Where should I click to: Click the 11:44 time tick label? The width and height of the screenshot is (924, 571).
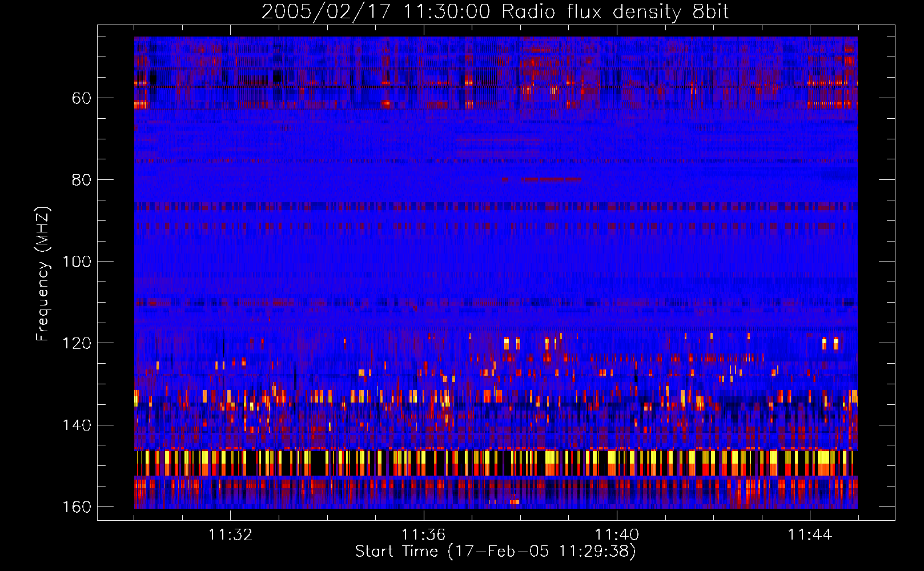click(x=810, y=535)
